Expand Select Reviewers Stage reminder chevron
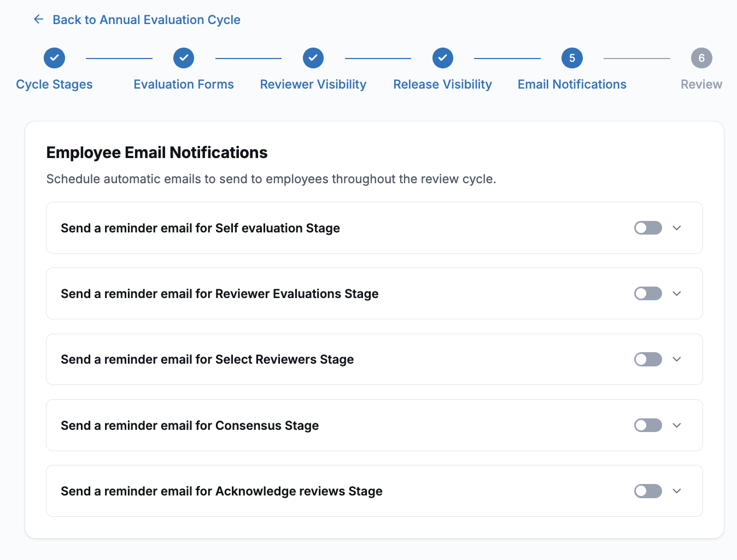The width and height of the screenshot is (737, 560). (x=677, y=359)
